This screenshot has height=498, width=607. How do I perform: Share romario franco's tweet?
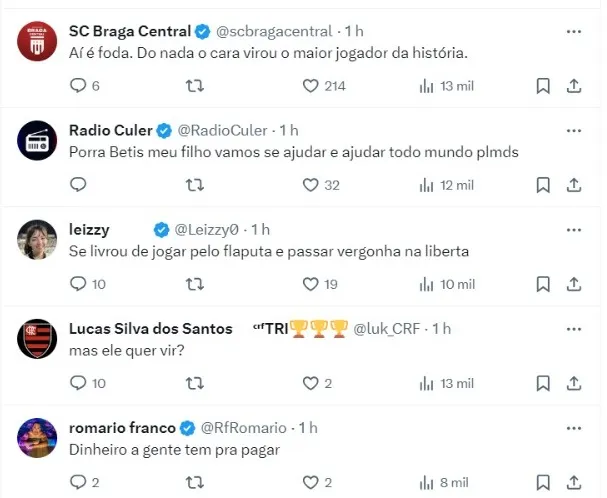(x=575, y=481)
